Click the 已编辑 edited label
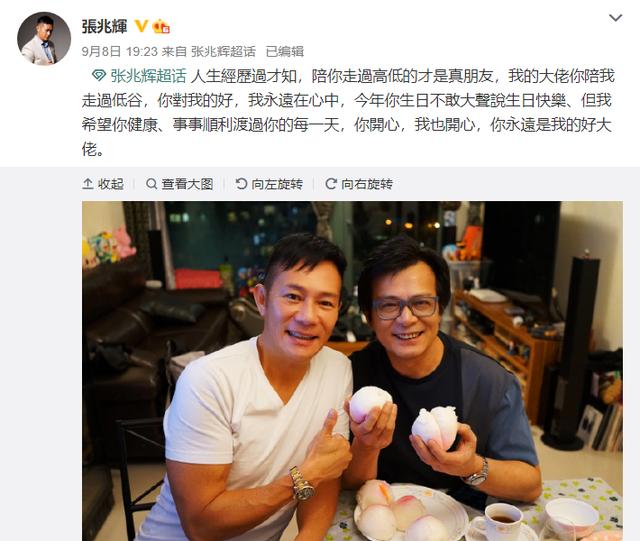640x541 pixels. [x=284, y=51]
